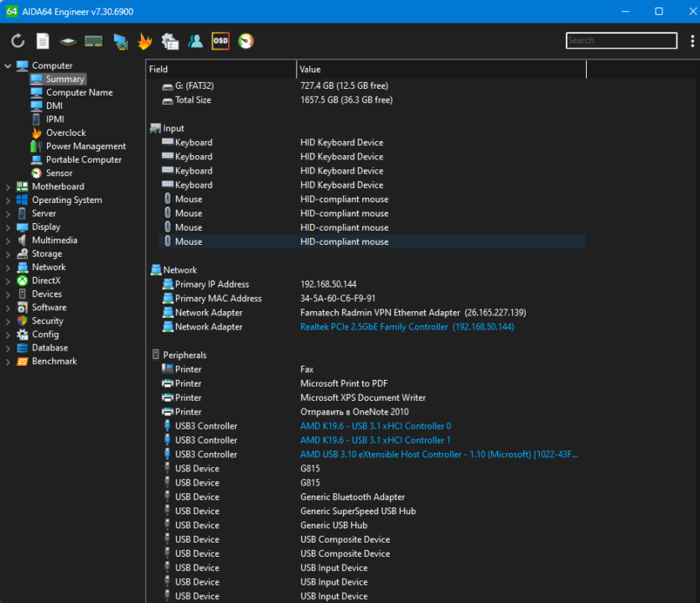Select the Generic USB Hub row

pyautogui.click(x=372, y=526)
